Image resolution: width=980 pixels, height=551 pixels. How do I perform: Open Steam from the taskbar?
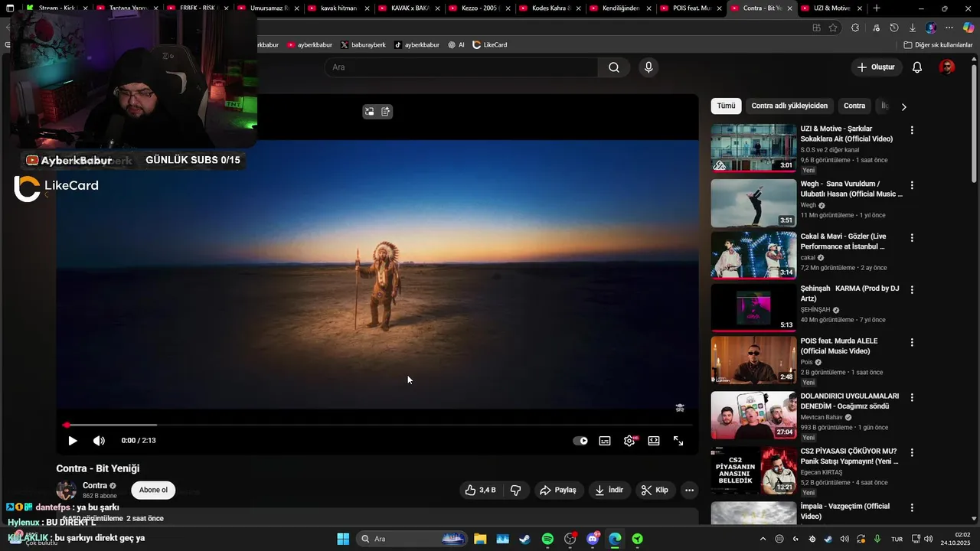524,539
